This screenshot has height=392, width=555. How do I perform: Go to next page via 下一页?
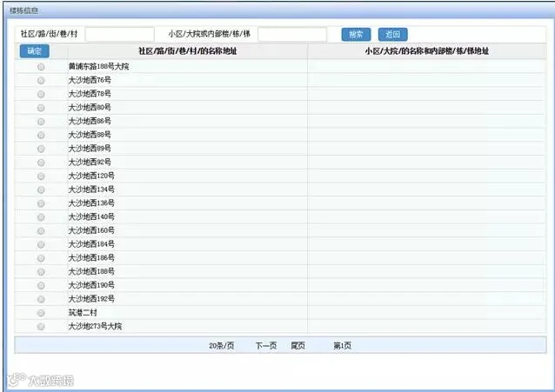pyautogui.click(x=266, y=346)
